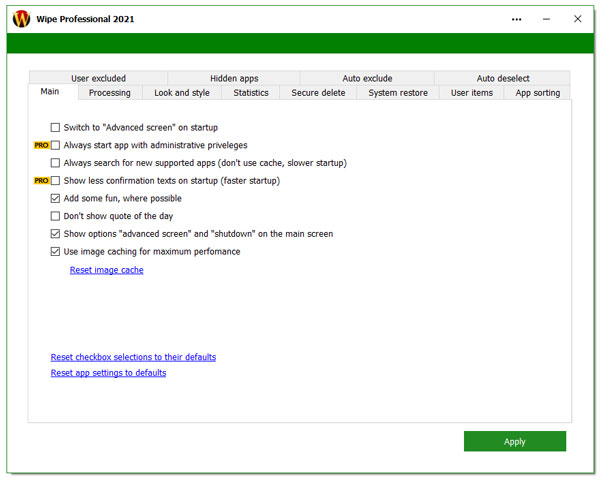
Task: Click Reset checkbox selections to their defaults
Action: coord(133,357)
